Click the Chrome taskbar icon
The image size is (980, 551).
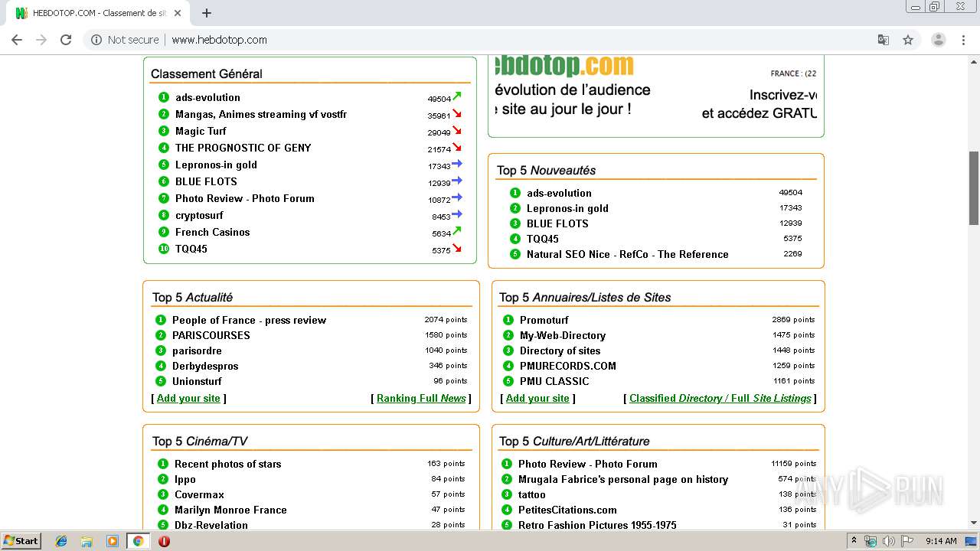click(138, 541)
